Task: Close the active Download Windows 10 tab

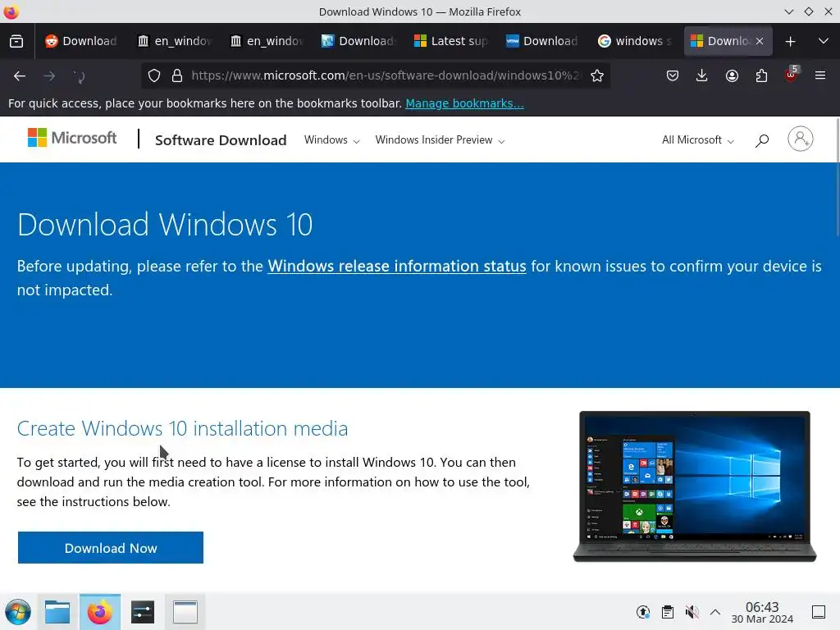Action: click(760, 41)
